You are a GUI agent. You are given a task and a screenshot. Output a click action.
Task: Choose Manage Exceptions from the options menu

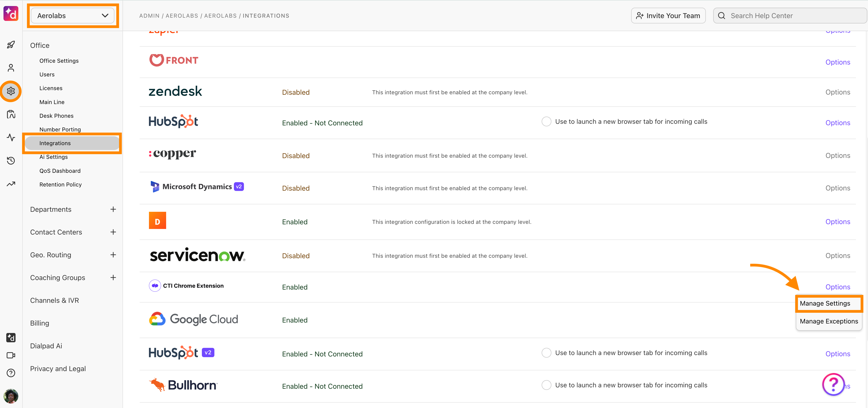[x=829, y=321]
